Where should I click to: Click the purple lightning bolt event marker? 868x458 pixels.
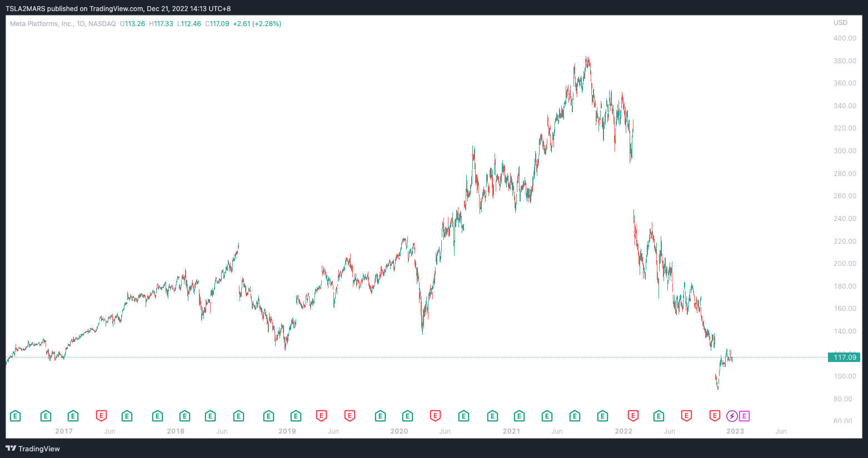click(x=732, y=416)
